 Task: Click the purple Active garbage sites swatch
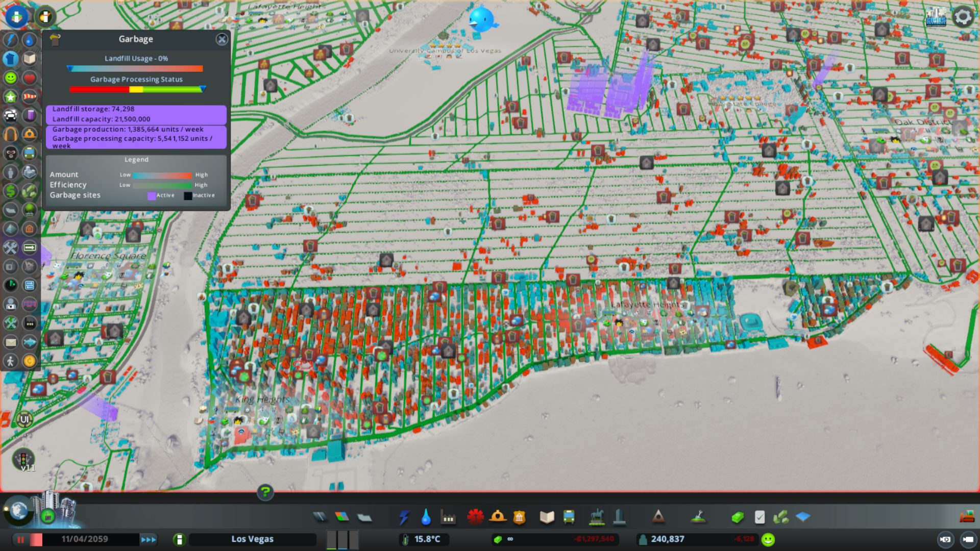[x=152, y=196]
